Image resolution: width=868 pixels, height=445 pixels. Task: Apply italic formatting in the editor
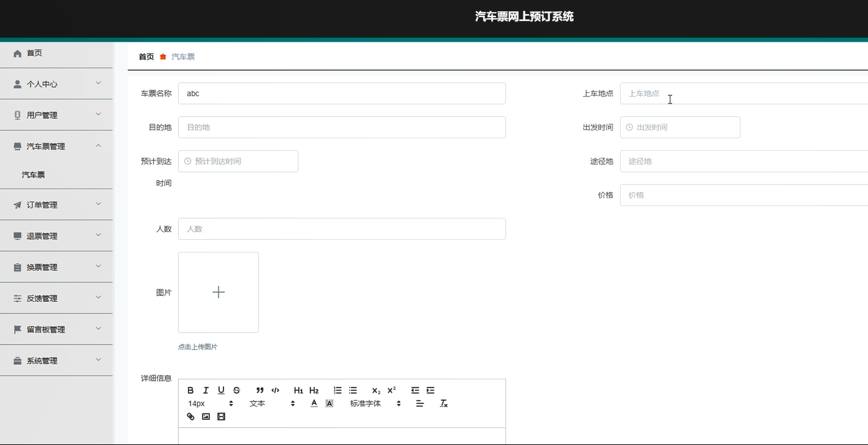pos(206,390)
